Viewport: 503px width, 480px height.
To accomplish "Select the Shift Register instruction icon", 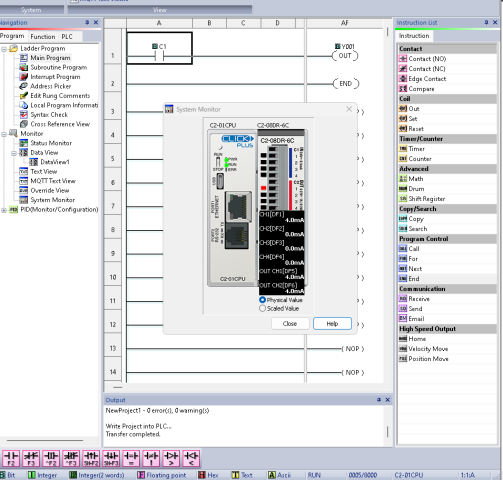I will coord(403,199).
